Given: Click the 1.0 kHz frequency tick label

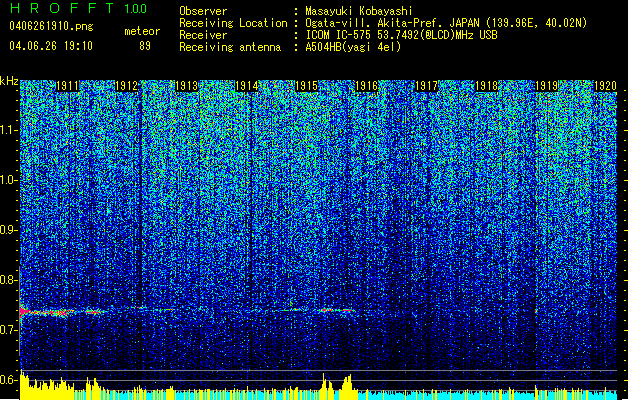Looking at the screenshot, I should (x=9, y=180).
